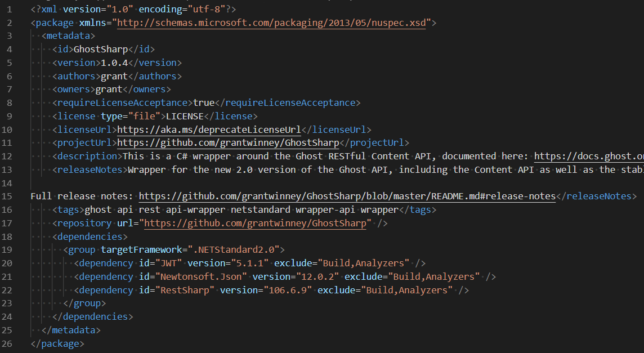Click the opening "releaseNotes" tag
The width and height of the screenshot is (644, 353).
coord(90,169)
